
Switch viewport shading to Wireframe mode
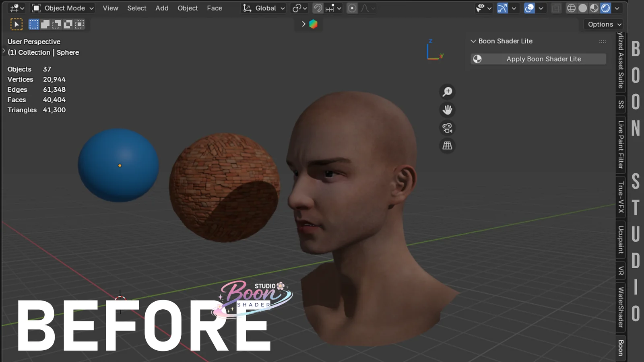pyautogui.click(x=571, y=8)
